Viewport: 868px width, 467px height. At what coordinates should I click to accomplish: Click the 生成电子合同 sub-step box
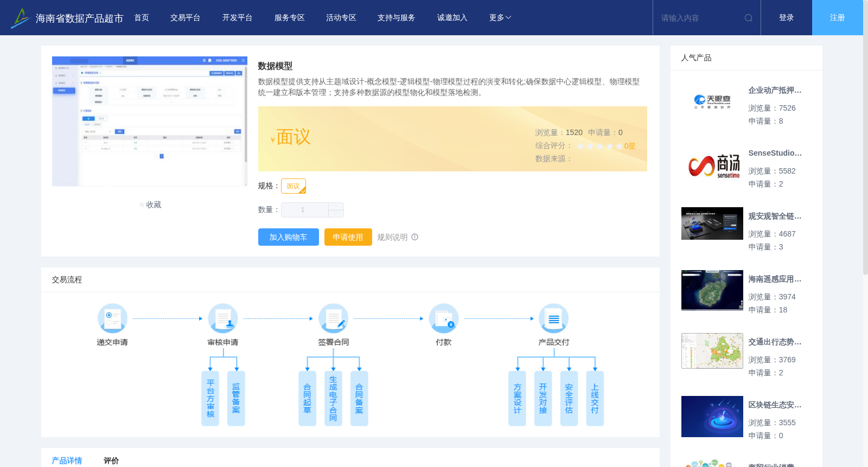point(333,399)
